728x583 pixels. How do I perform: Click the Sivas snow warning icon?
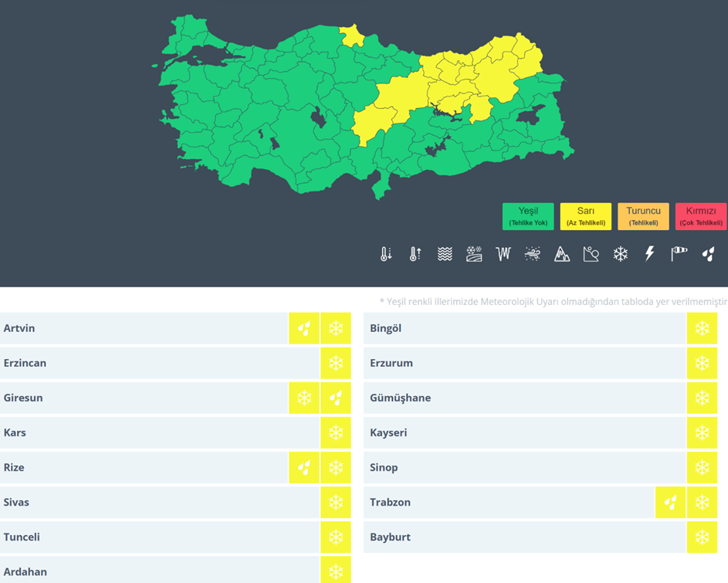point(336,503)
